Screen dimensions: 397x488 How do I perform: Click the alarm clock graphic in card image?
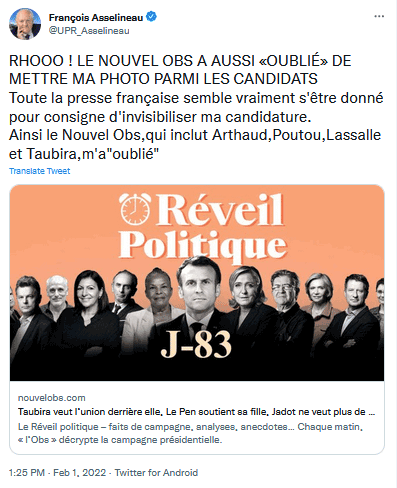(x=135, y=209)
